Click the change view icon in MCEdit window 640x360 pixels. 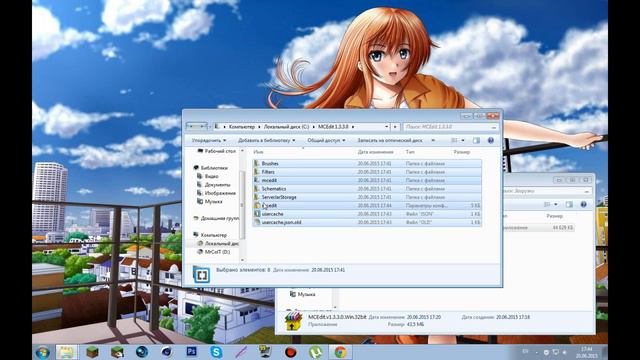click(454, 140)
